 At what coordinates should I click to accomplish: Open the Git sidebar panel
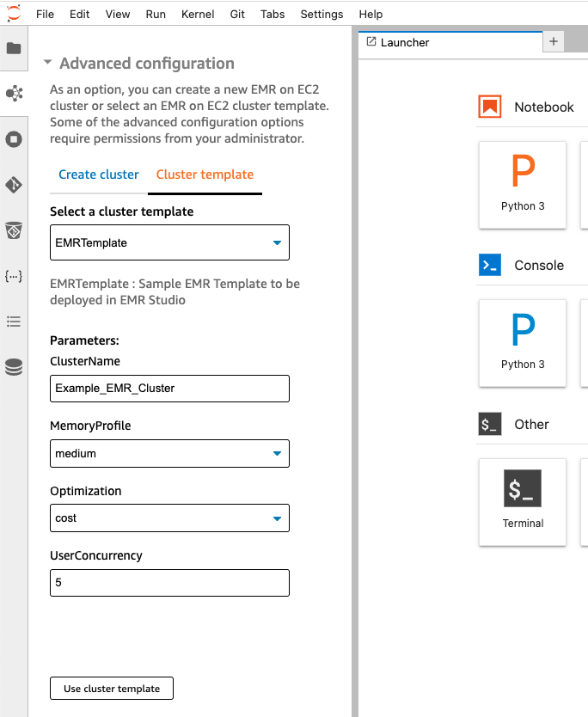pyautogui.click(x=13, y=184)
